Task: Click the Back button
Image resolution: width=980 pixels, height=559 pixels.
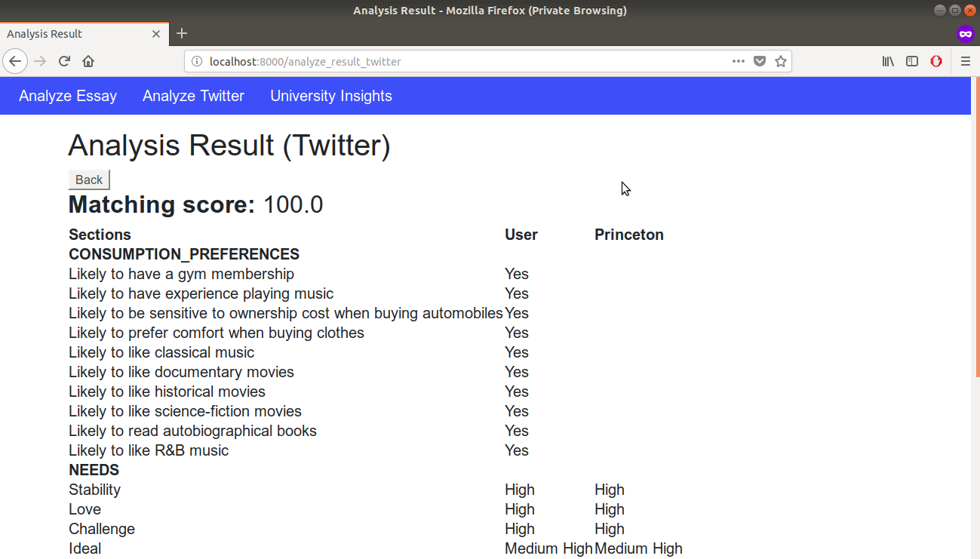Action: coord(89,180)
